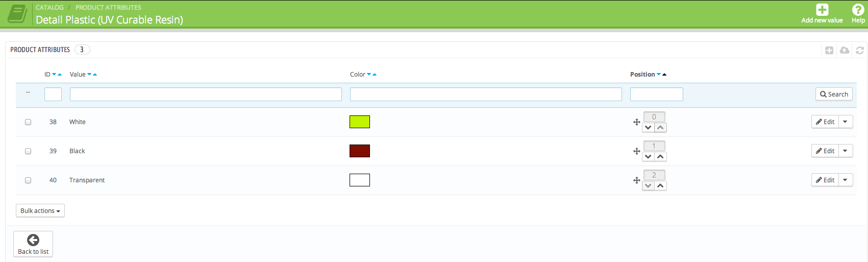
Task: Edit the White attribute value
Action: [x=825, y=122]
